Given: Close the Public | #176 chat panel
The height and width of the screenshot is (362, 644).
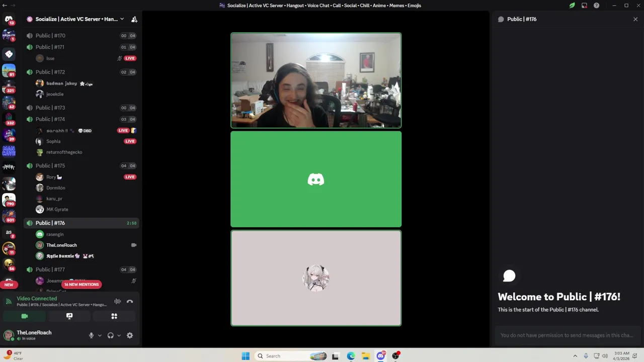Looking at the screenshot, I should 635,19.
